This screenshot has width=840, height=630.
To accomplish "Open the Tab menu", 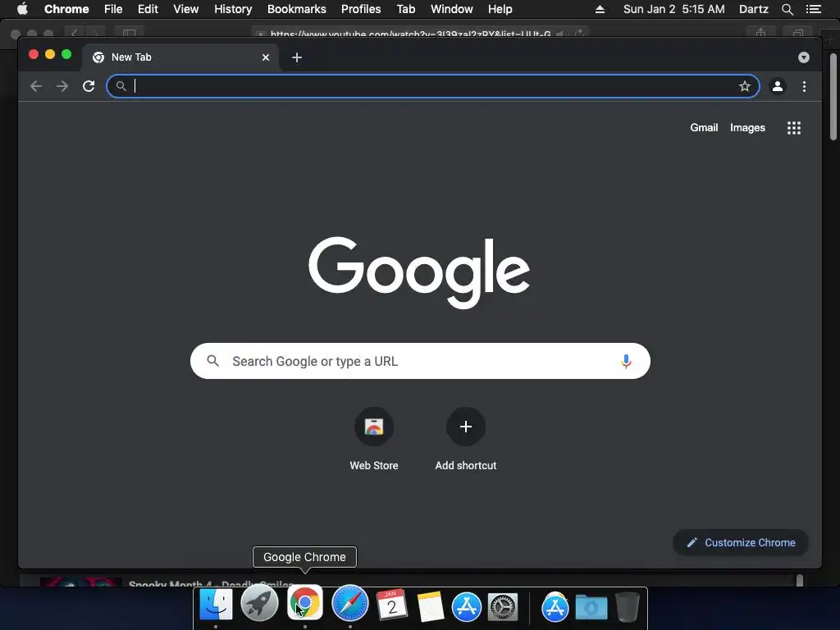I will (x=405, y=9).
